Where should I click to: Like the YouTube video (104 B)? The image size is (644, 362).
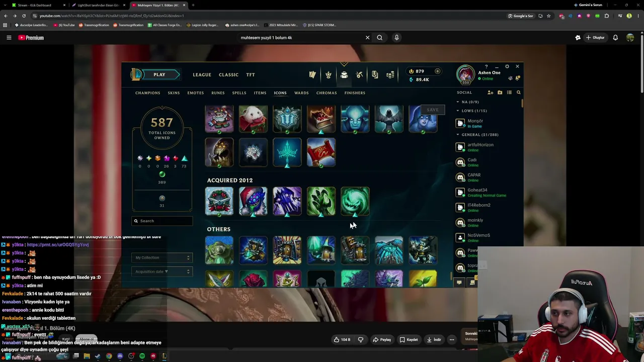pos(342,340)
